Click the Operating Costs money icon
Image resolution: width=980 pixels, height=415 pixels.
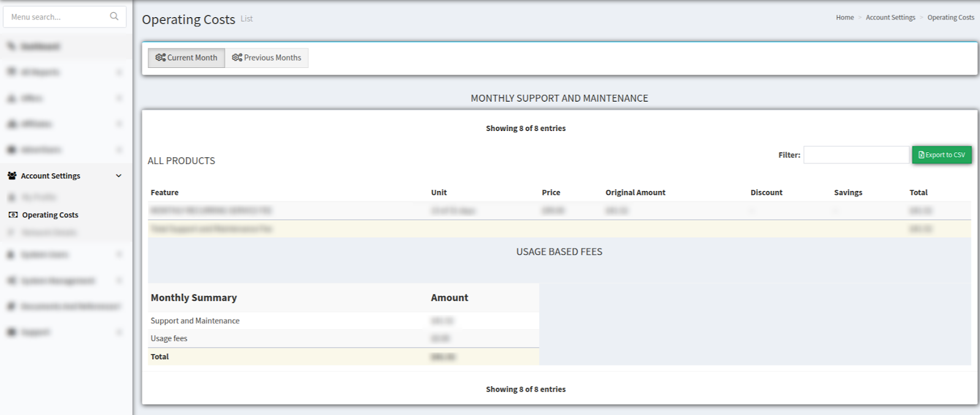coord(13,215)
